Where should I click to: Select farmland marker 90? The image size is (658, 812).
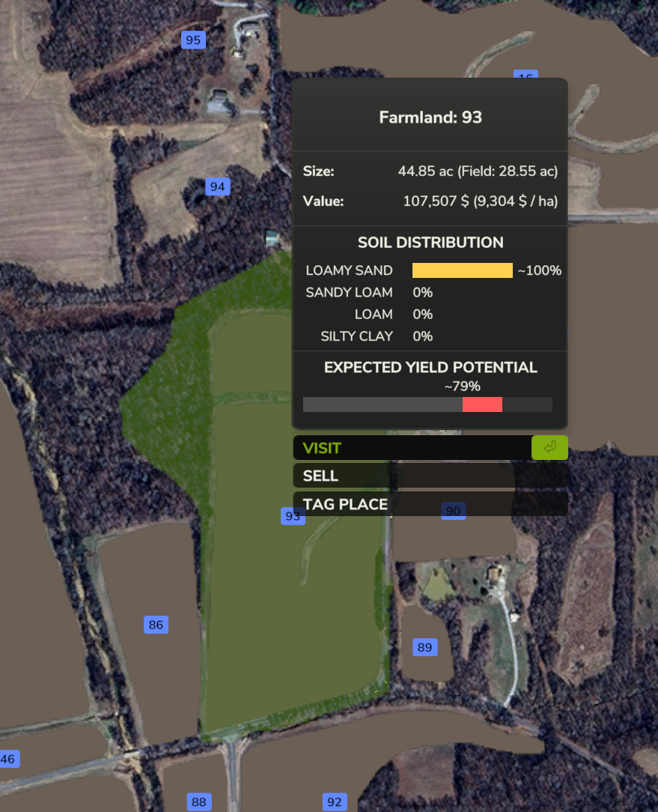click(453, 511)
